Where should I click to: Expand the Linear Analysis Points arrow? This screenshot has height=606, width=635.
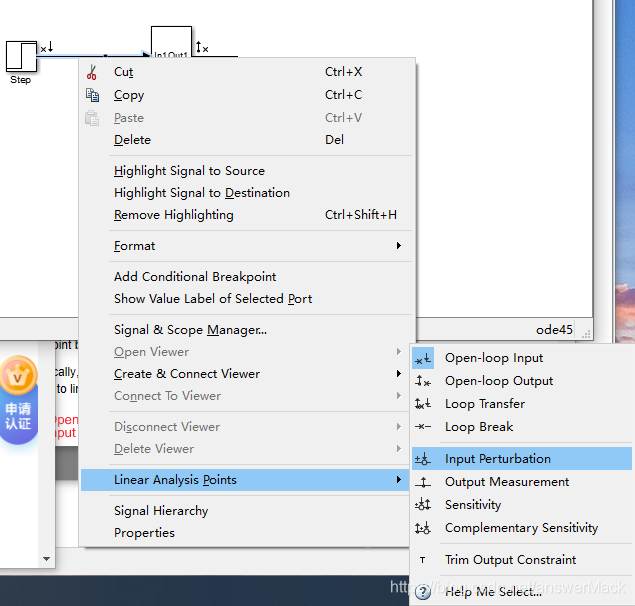[x=399, y=480]
